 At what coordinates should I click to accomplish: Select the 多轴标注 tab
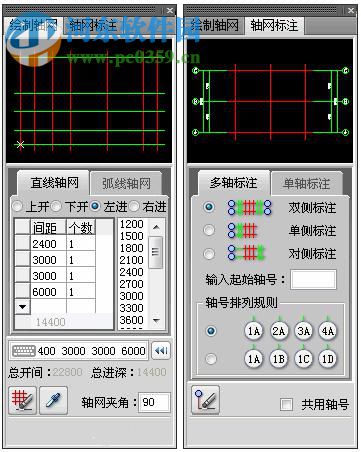point(234,183)
